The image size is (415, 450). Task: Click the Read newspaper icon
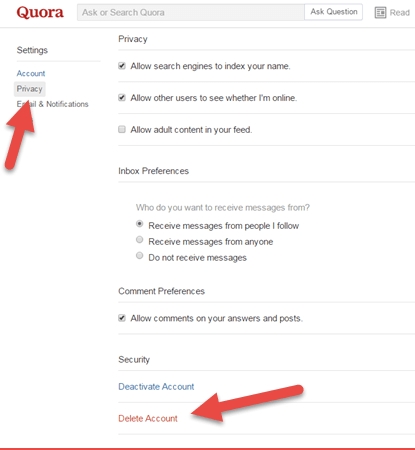pyautogui.click(x=380, y=13)
